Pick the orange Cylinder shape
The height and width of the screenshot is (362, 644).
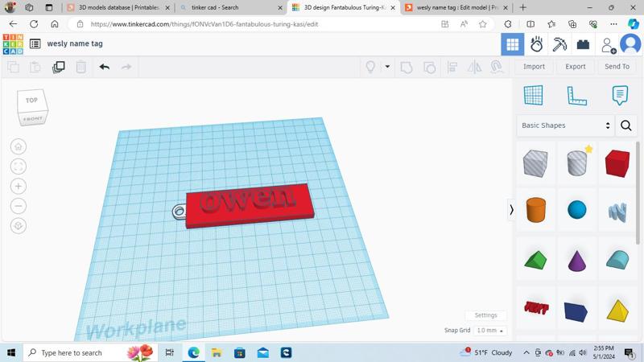pos(536,210)
